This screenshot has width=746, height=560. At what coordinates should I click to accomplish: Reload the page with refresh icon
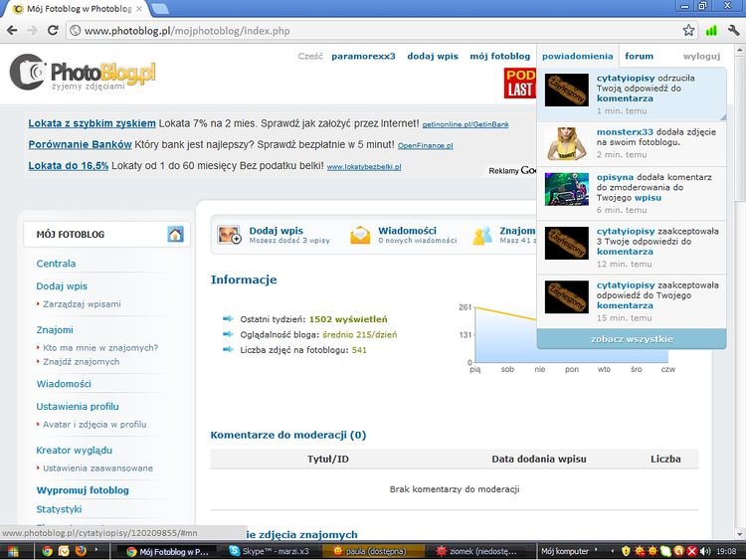point(53,31)
